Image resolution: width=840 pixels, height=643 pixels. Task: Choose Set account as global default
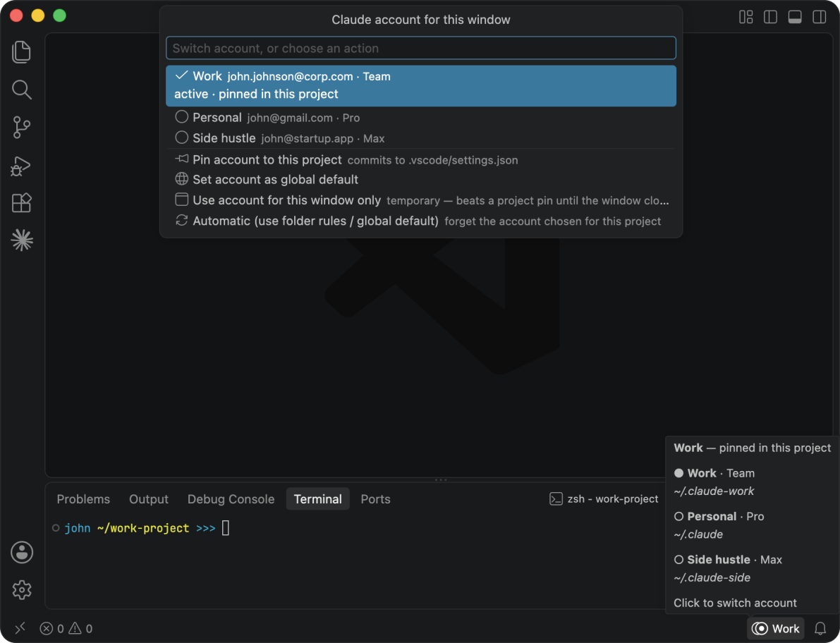421,179
